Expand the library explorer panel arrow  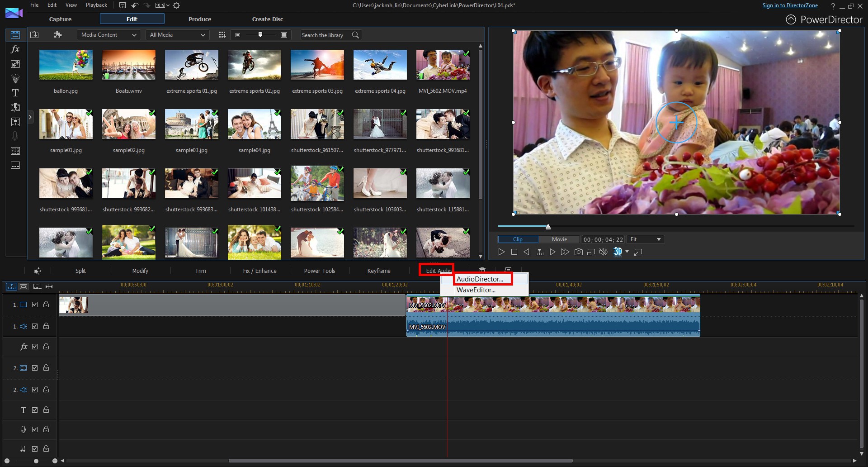tap(30, 117)
